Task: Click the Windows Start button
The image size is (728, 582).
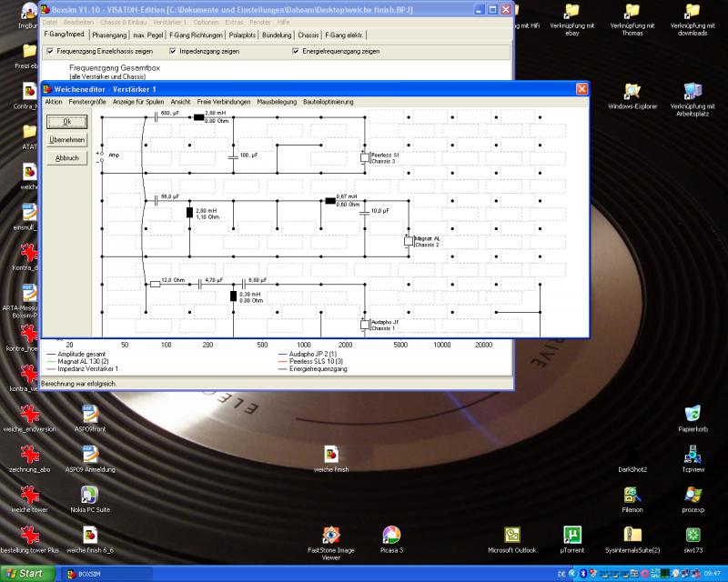Action: click(25, 574)
